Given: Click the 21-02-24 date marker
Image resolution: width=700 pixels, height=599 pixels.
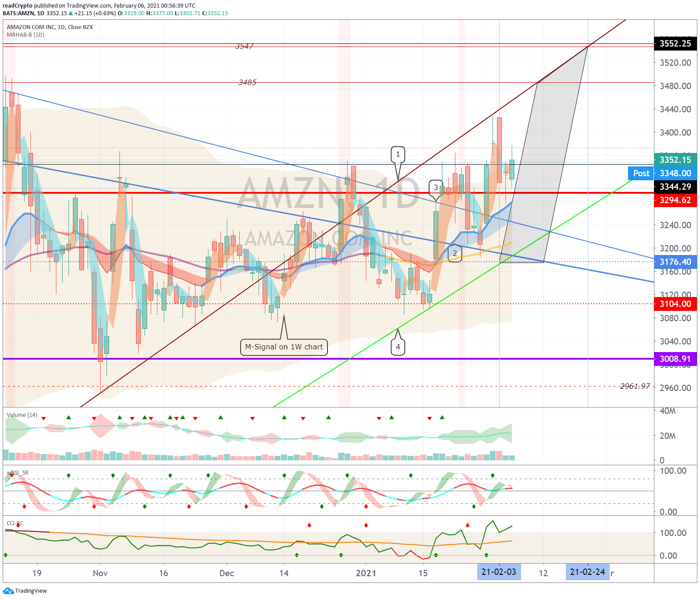Looking at the screenshot, I should (587, 572).
